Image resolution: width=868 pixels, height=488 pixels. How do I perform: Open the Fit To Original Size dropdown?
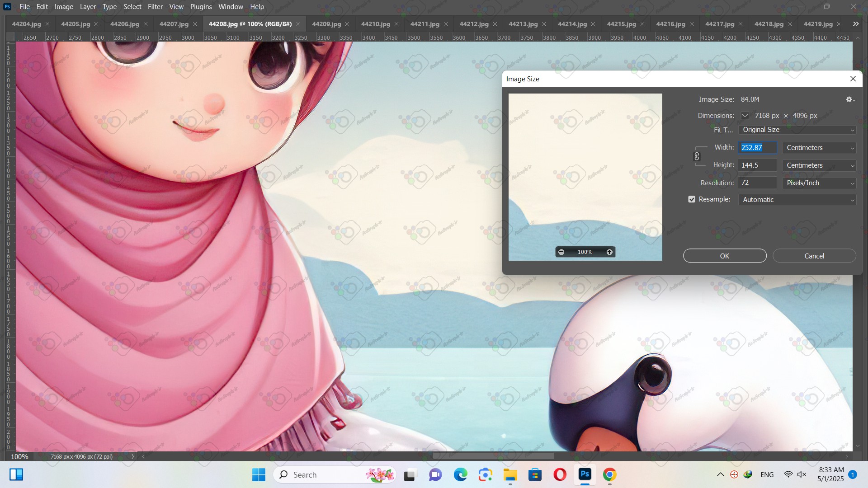pos(797,130)
